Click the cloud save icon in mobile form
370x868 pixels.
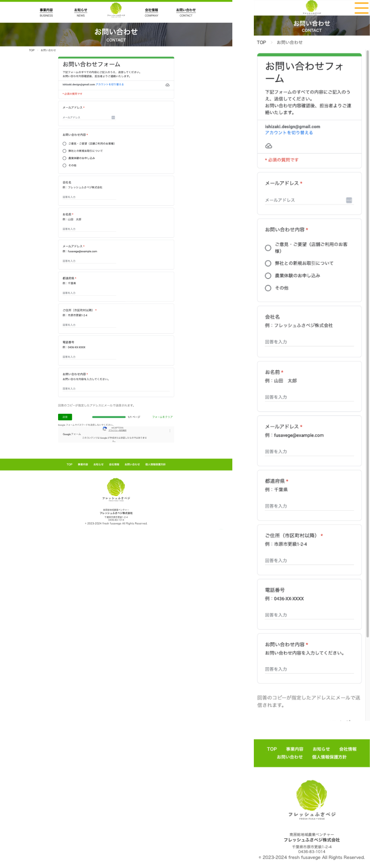point(268,146)
